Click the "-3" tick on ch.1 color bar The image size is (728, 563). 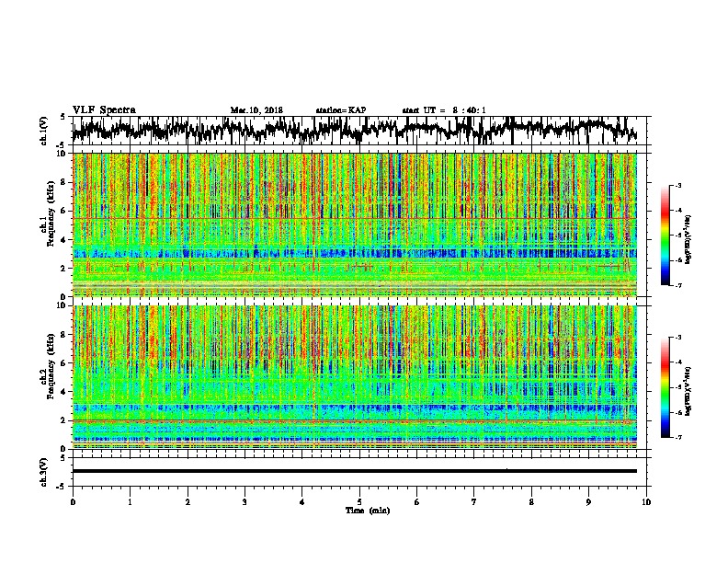coord(678,185)
